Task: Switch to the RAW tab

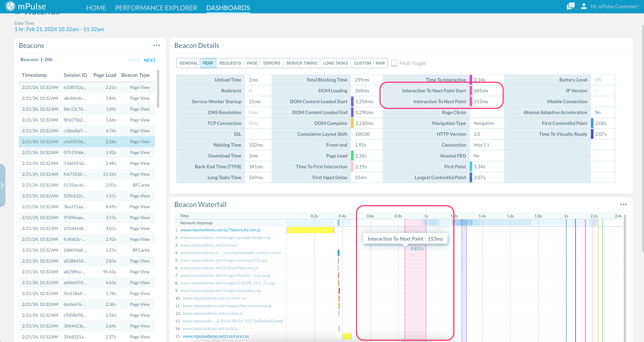Action: click(380, 63)
